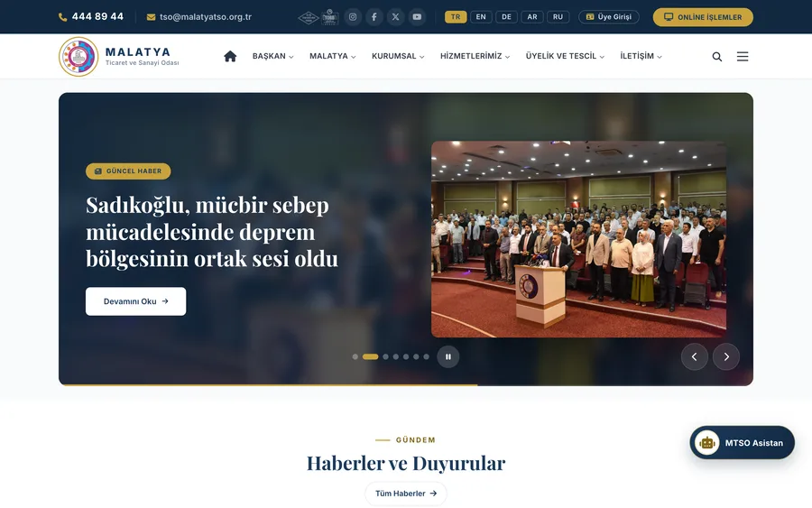Viewport: 812px width, 508px height.
Task: Click Devamını Oku button
Action: 135,301
